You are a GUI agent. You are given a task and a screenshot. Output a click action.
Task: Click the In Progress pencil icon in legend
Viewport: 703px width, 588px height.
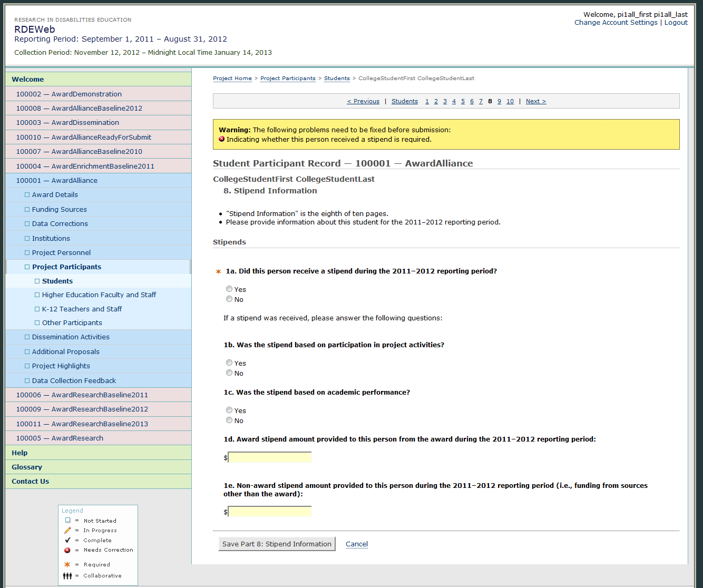tap(67, 530)
